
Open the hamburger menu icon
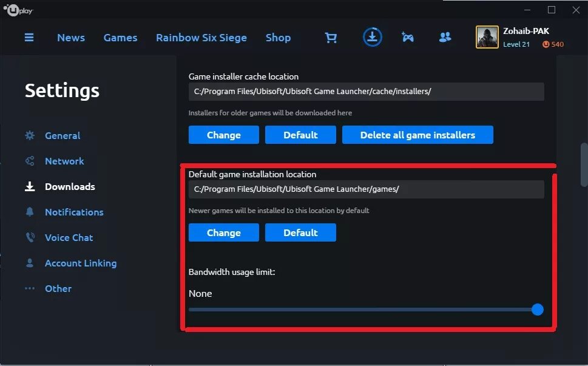[29, 38]
